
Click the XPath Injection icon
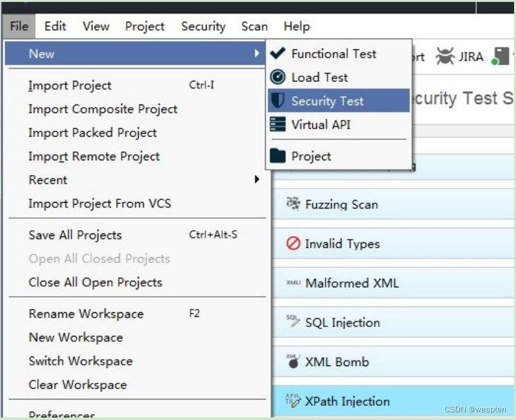[x=293, y=401]
